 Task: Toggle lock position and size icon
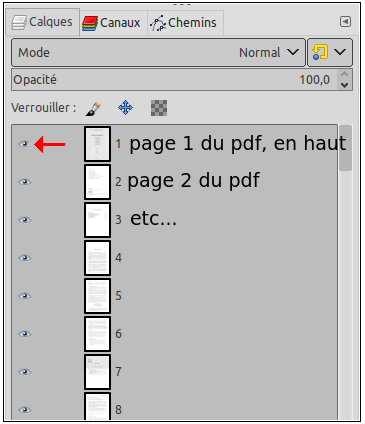click(x=126, y=108)
